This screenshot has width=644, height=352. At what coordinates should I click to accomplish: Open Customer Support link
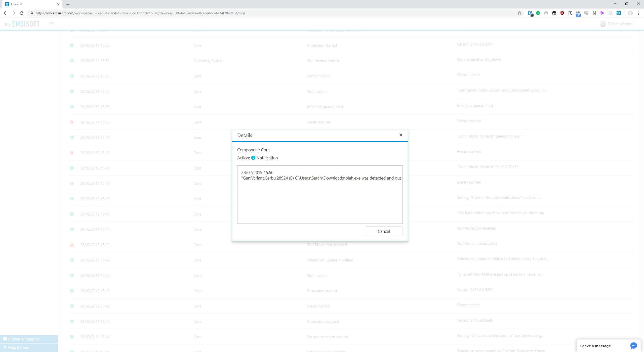23,339
